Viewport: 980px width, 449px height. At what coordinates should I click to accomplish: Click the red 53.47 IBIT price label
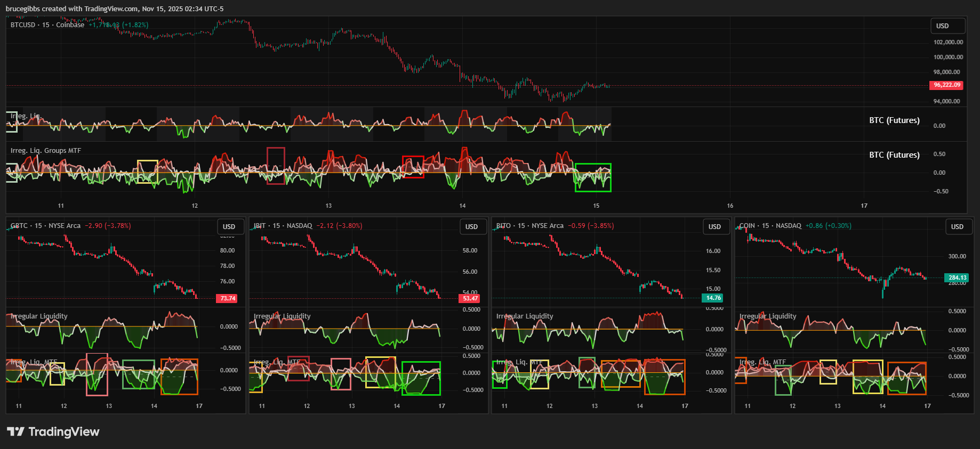click(x=470, y=298)
